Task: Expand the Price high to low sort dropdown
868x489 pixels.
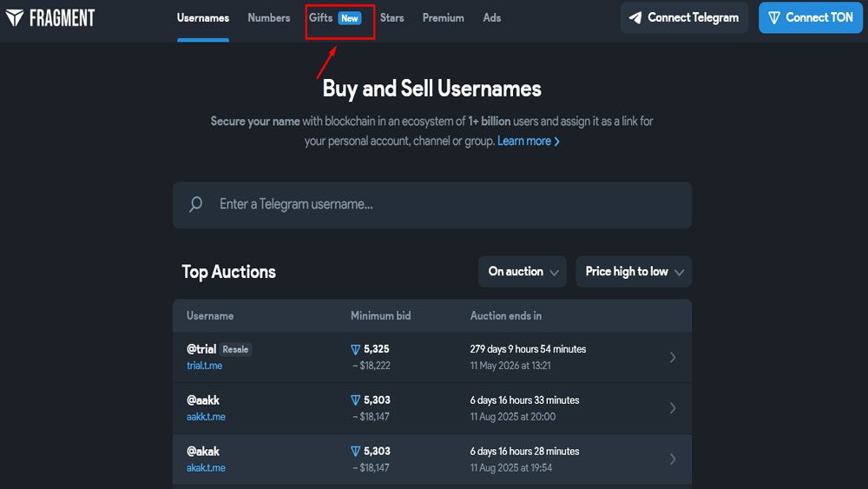Action: pyautogui.click(x=634, y=272)
